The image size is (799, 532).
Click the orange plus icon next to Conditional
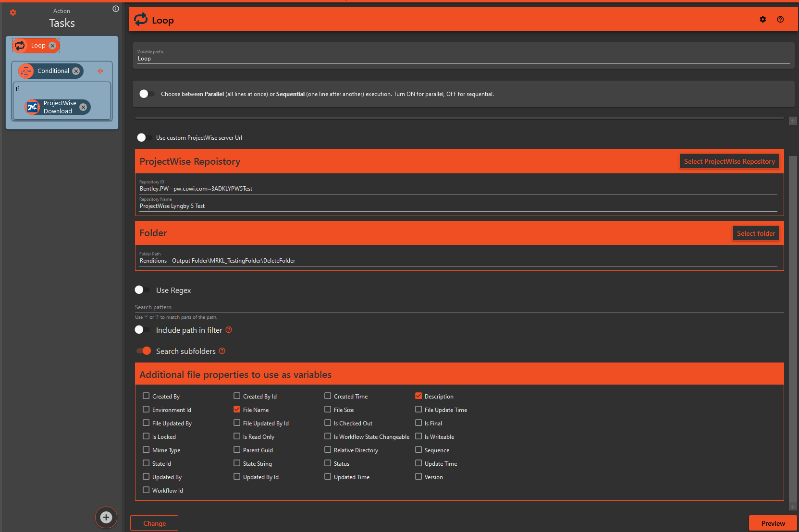(100, 71)
